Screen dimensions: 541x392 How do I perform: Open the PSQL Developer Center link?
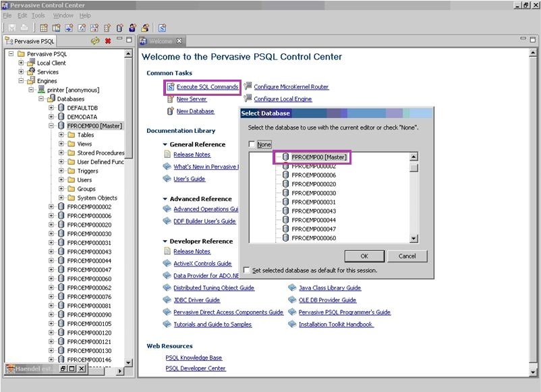195,368
